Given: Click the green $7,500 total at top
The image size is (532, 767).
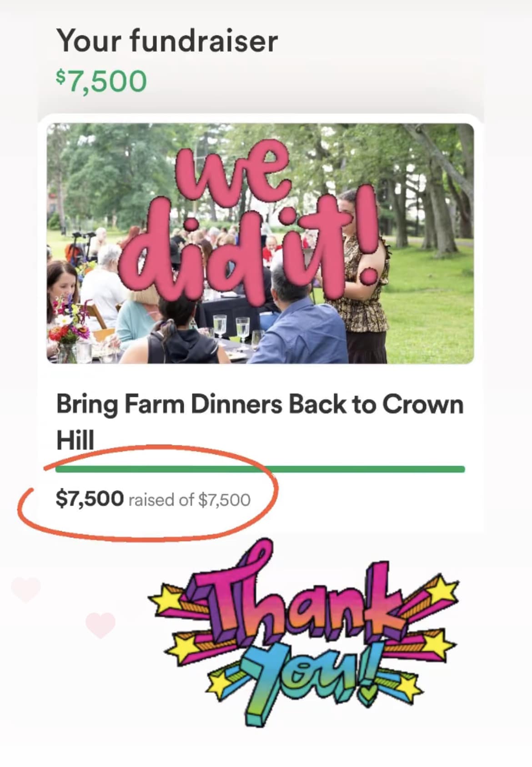Looking at the screenshot, I should (101, 81).
